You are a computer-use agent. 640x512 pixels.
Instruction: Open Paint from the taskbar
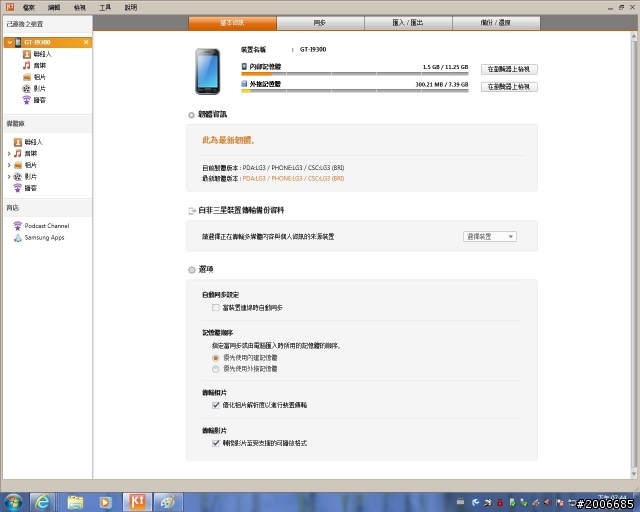(x=168, y=502)
